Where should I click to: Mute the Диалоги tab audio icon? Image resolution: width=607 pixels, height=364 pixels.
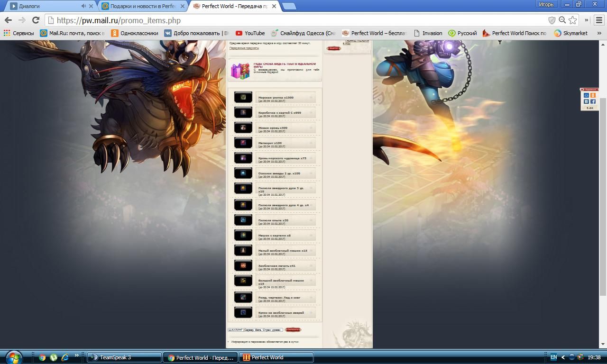(x=83, y=6)
